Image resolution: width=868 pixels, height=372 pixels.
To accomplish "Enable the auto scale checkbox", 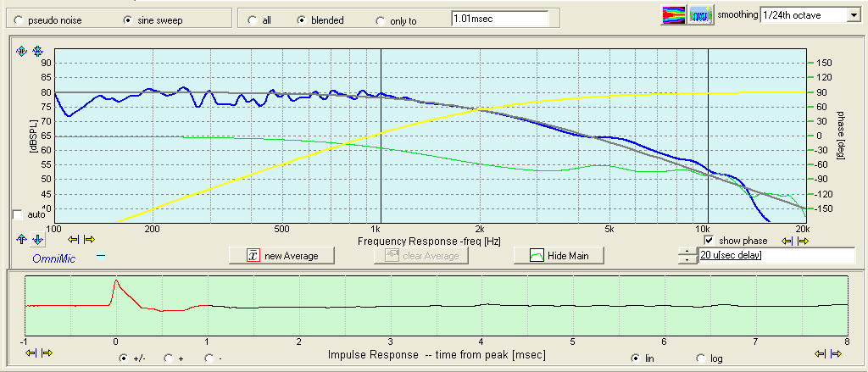I will click(18, 214).
